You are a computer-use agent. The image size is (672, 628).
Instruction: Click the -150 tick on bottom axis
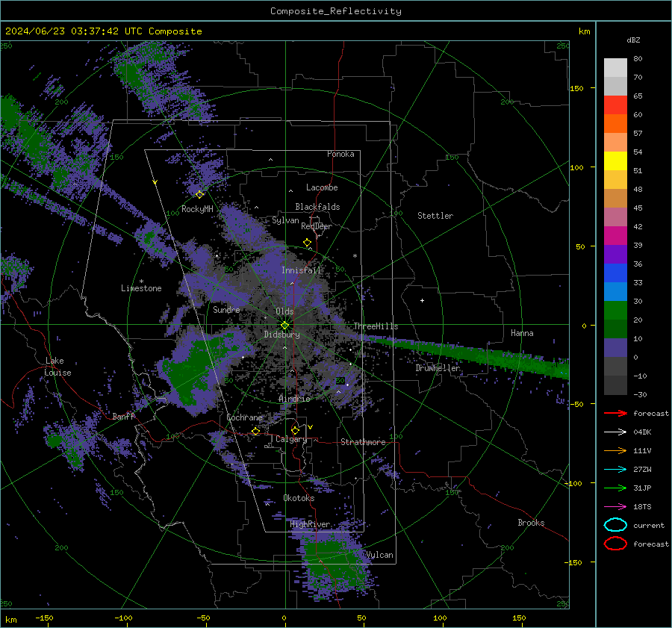(x=44, y=618)
